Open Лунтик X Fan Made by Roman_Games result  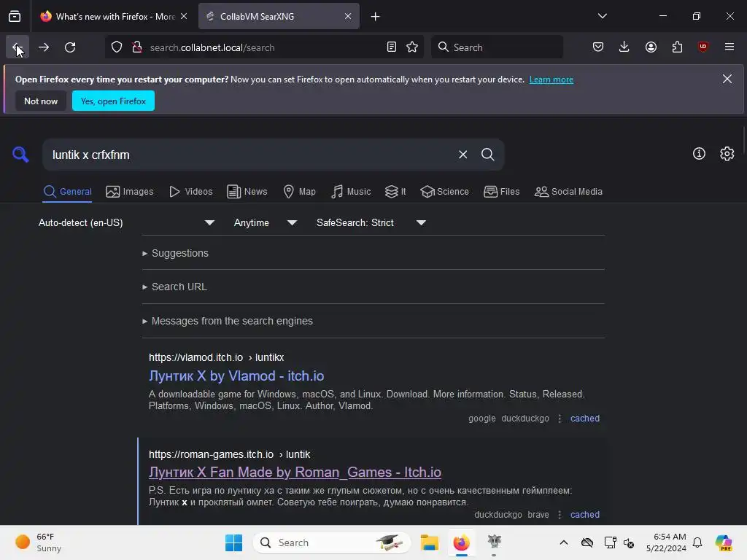[295, 472]
